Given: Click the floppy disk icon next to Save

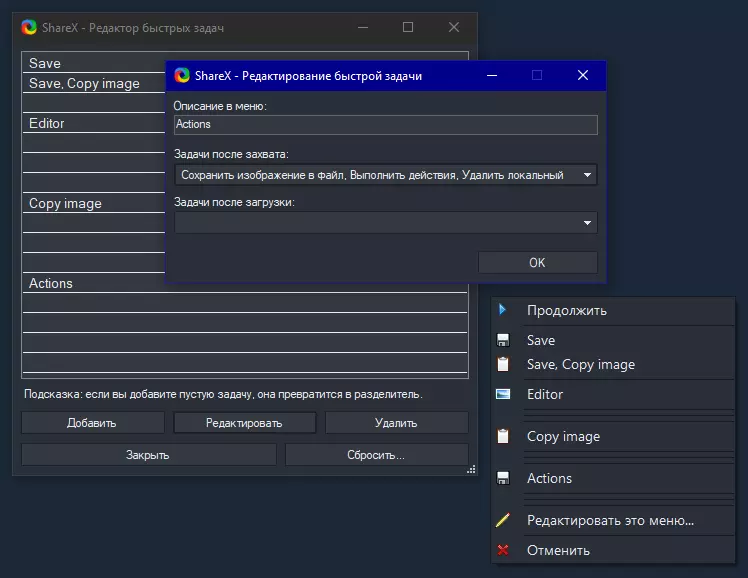Looking at the screenshot, I should [x=503, y=340].
